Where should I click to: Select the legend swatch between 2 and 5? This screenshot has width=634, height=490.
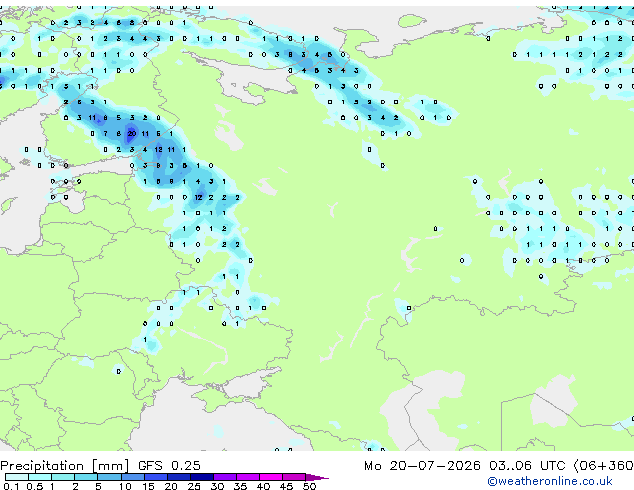point(86,477)
